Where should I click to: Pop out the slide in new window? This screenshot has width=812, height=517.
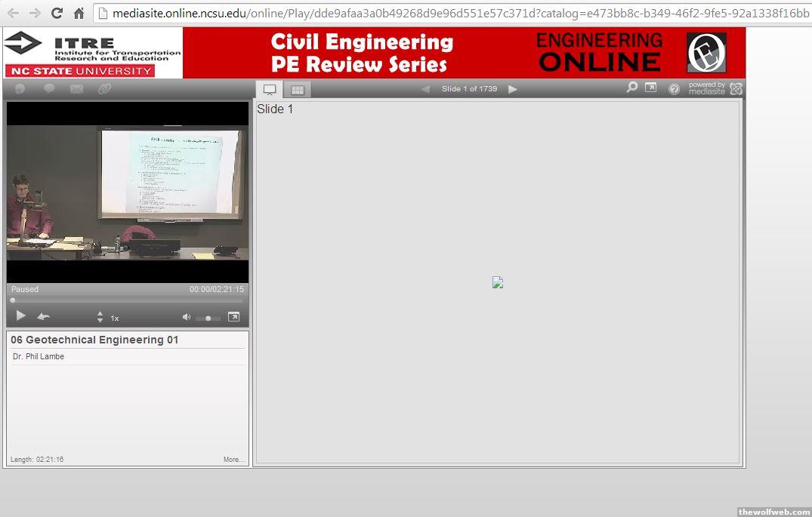click(650, 88)
